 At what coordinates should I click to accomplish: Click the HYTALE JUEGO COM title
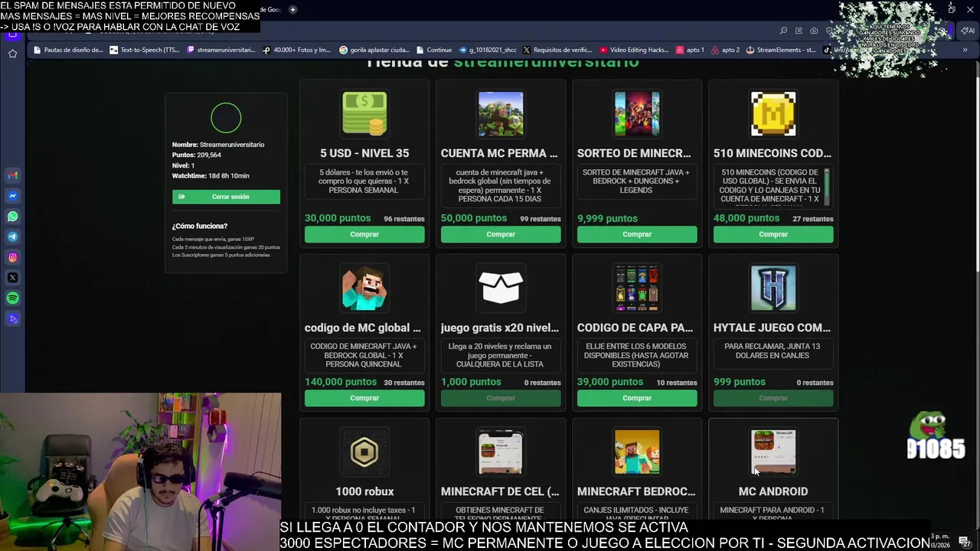pos(772,328)
